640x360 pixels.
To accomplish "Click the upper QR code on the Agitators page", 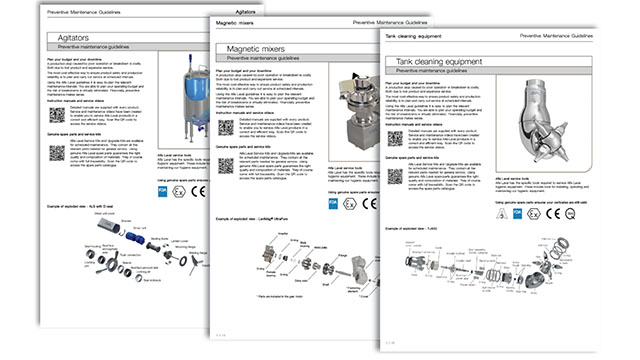I will coord(57,115).
